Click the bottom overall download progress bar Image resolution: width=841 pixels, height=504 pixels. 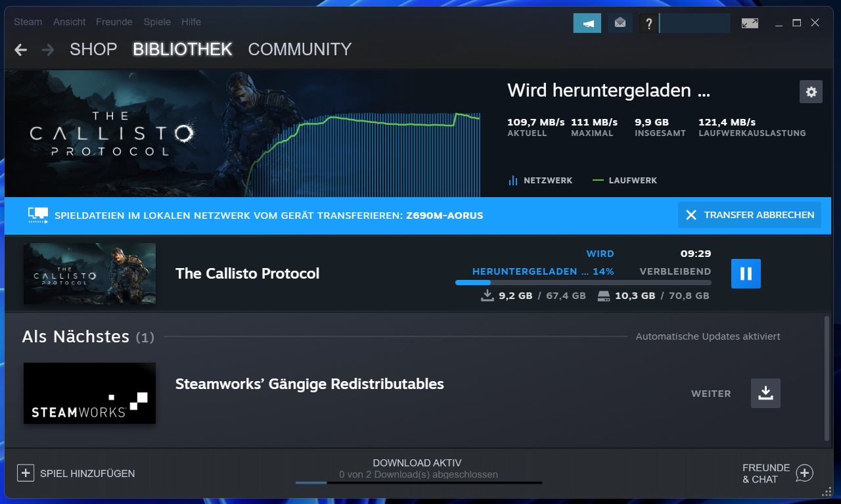[x=419, y=482]
